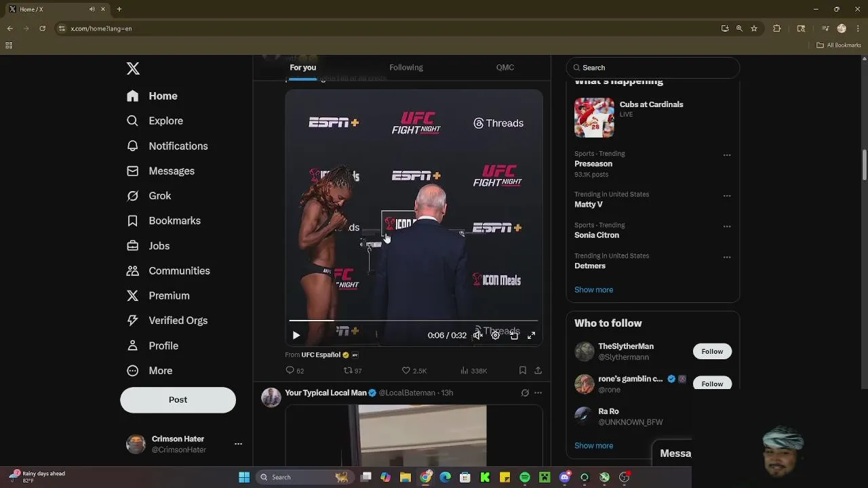
Task: Open video settings gear
Action: click(496, 335)
